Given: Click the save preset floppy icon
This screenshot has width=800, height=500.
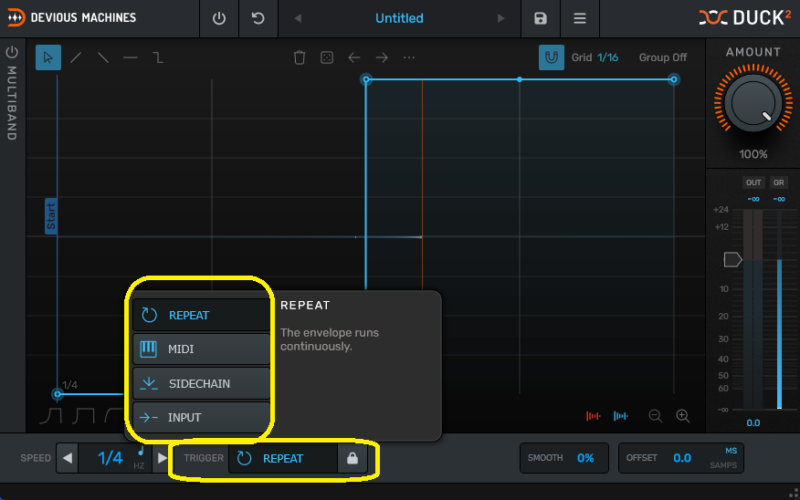Looking at the screenshot, I should tap(541, 18).
